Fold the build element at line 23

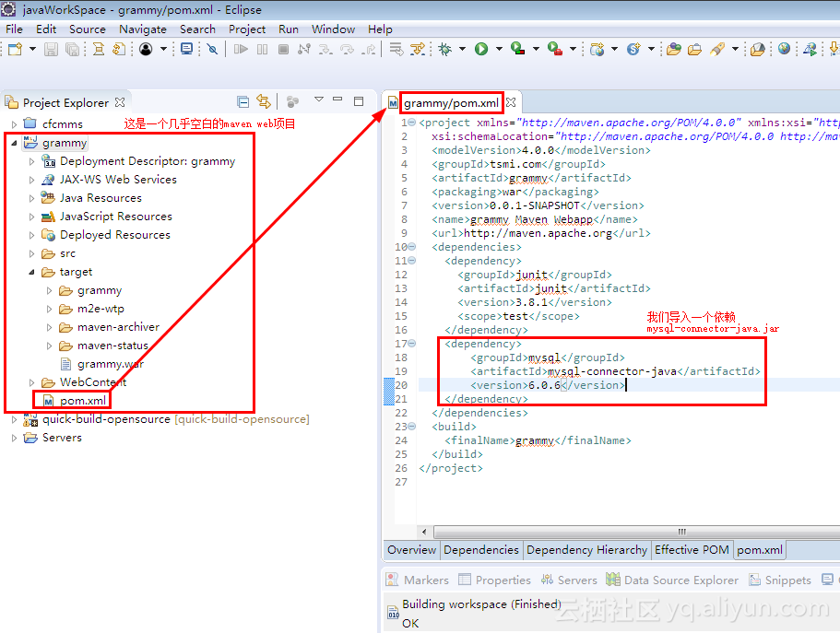click(412, 427)
